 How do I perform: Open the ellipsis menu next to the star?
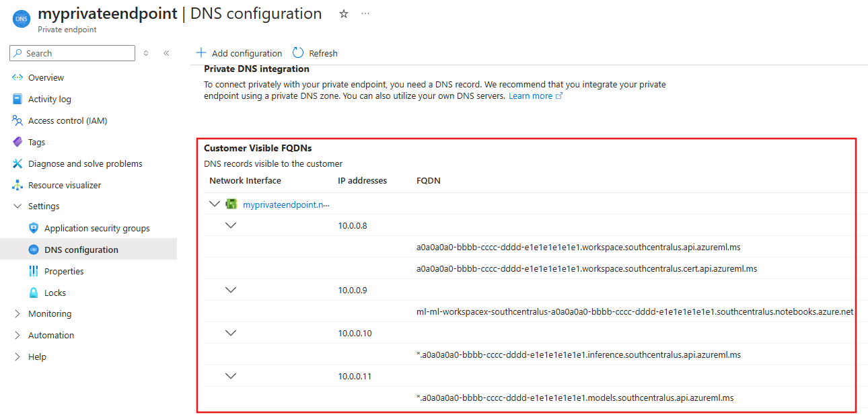[365, 13]
